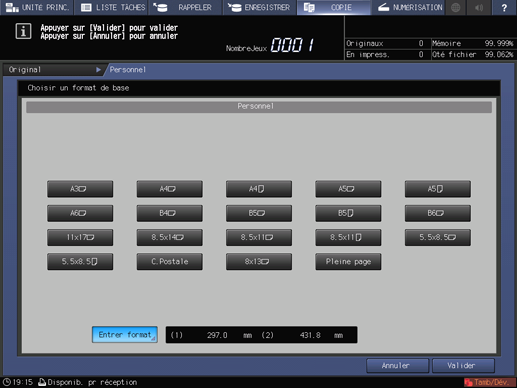Viewport: 517px width, 388px height.
Task: Choose A5 portrait format
Action: (438, 189)
